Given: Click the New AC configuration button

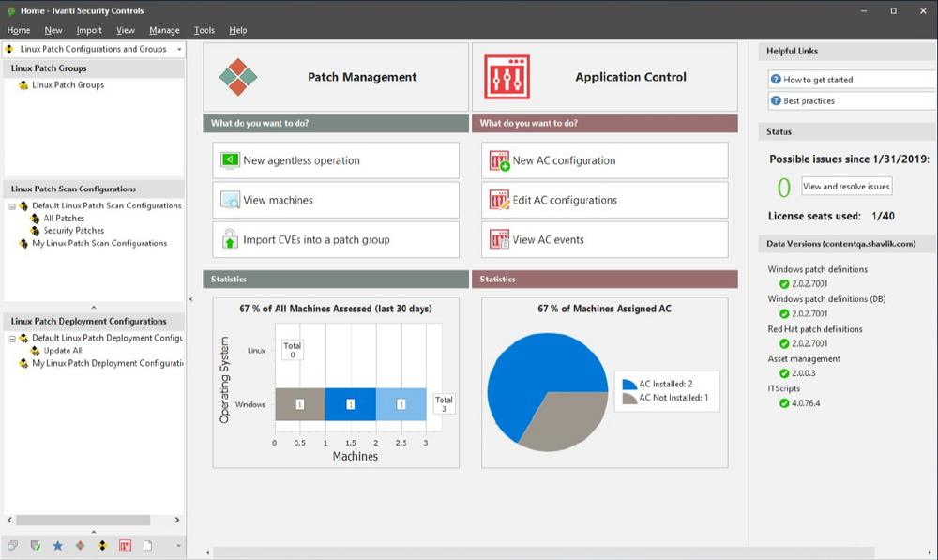Looking at the screenshot, I should tap(605, 160).
